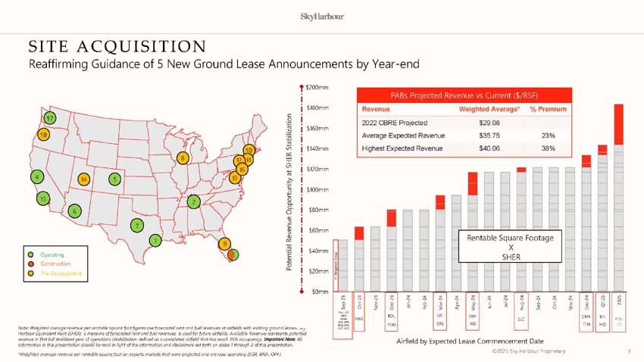Select map marker 8 near Chicago
Screen dimensions: 644x362
pos(183,158)
